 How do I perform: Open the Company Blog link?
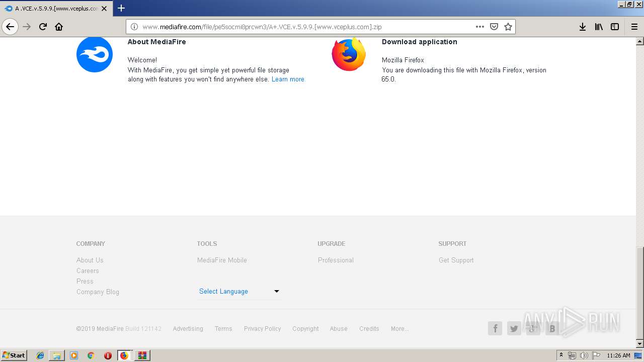point(98,292)
